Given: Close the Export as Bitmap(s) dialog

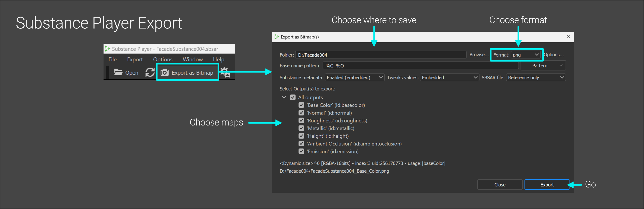Looking at the screenshot, I should click(x=568, y=37).
